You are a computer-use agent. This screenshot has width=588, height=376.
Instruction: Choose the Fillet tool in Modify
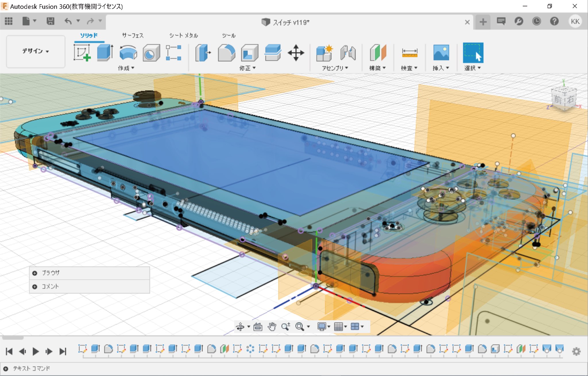pos(226,53)
